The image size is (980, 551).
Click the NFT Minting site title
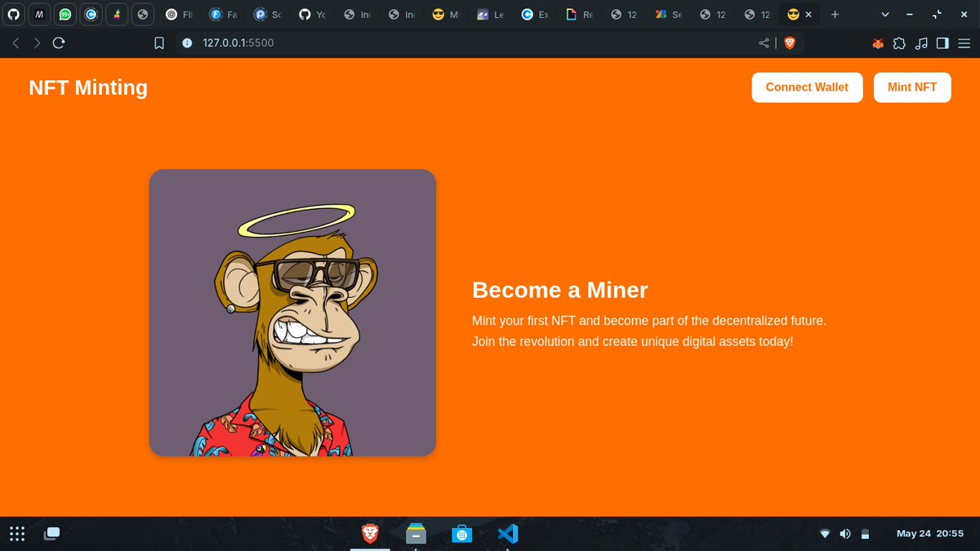88,87
